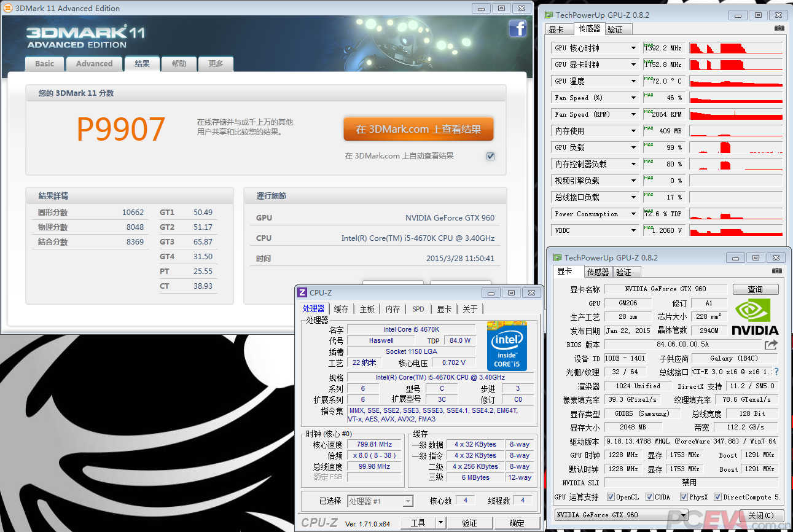Viewport: 793px width, 532px height.
Task: Click the 驱动版本 field in GPU-Z
Action: (691, 441)
